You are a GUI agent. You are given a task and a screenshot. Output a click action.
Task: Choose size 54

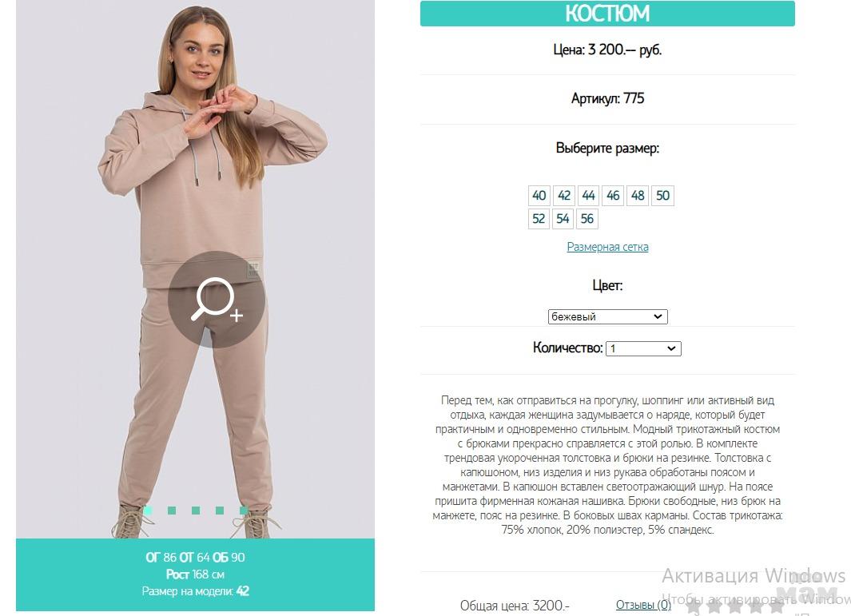(563, 219)
